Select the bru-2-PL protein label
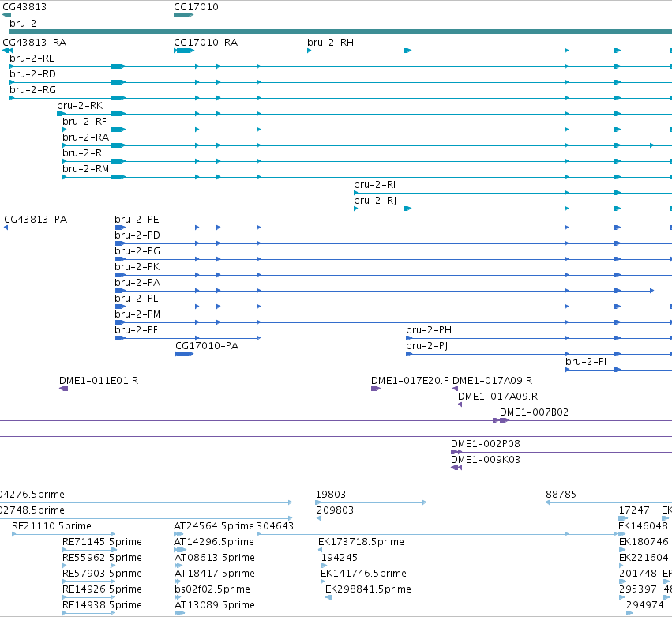 coord(137,299)
